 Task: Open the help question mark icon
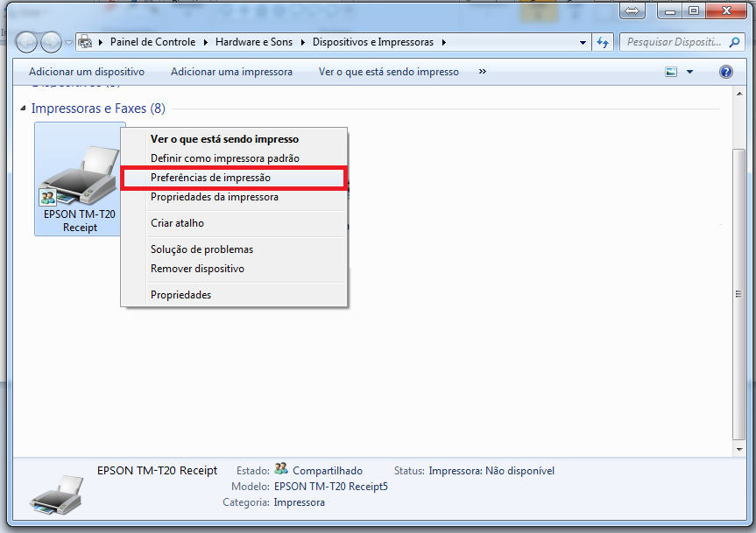pyautogui.click(x=725, y=72)
